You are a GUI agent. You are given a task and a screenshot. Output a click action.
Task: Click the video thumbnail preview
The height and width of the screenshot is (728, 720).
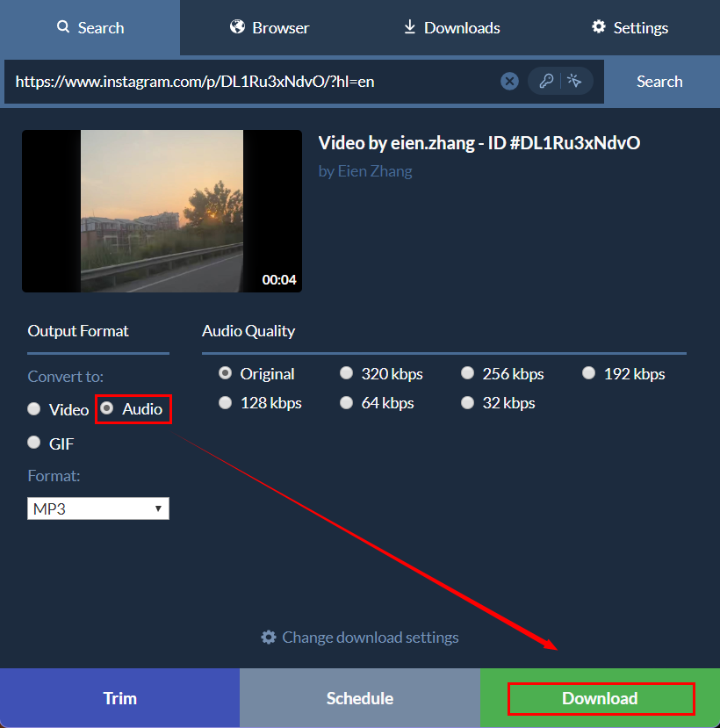(x=162, y=211)
